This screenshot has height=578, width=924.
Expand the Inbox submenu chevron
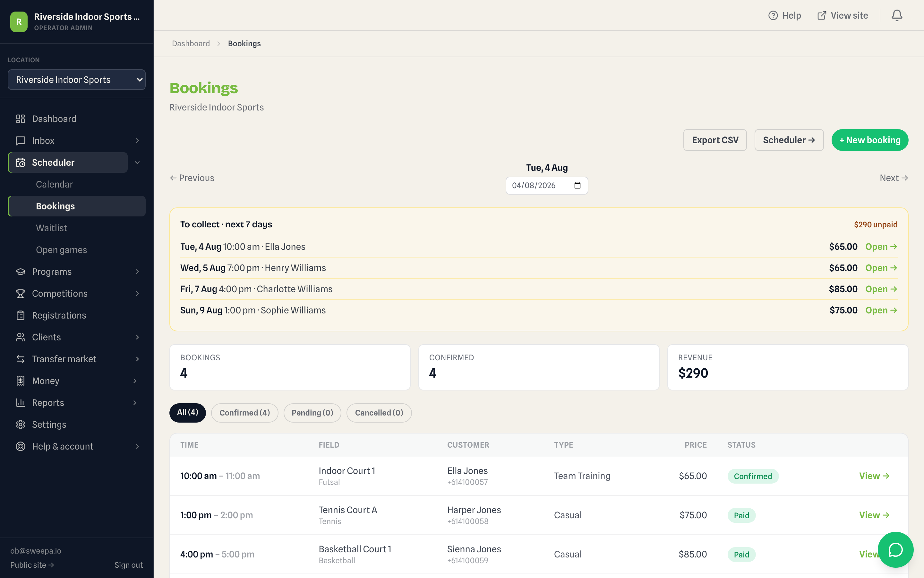pyautogui.click(x=137, y=141)
